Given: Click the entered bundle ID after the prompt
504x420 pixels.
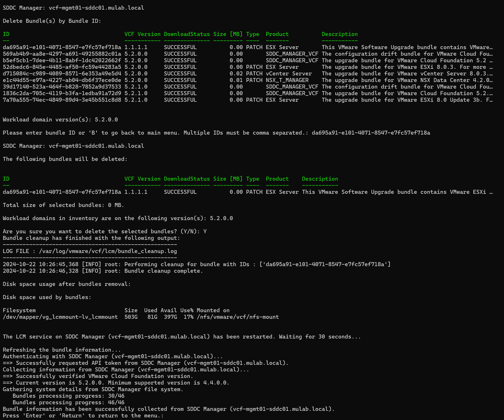Looking at the screenshot, I should pos(371,133).
